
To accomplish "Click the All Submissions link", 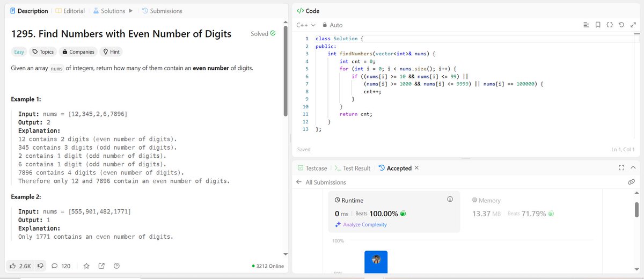I will tap(326, 182).
